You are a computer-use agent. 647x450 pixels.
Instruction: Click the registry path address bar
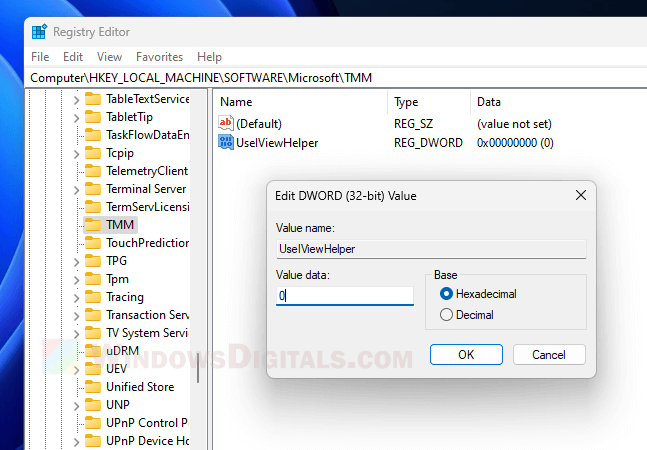[x=336, y=78]
